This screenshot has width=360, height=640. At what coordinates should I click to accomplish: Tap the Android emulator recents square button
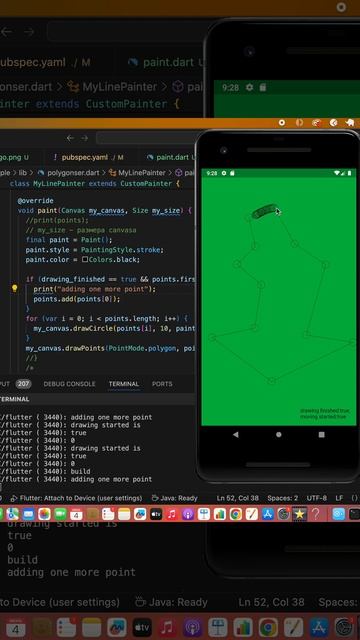coord(322,435)
